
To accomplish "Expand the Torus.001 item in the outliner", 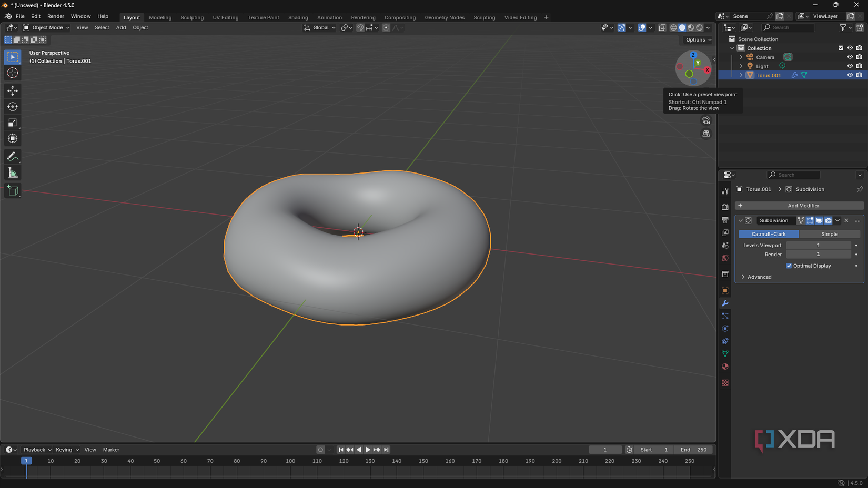I will tap(741, 75).
